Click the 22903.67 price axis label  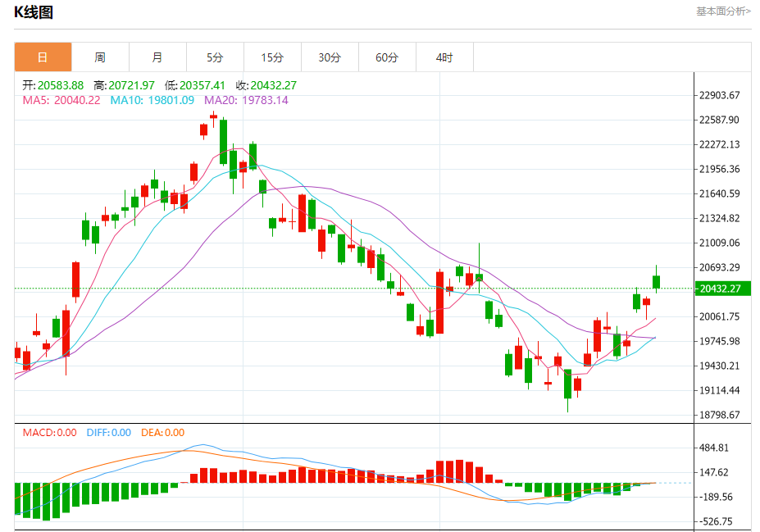click(719, 95)
